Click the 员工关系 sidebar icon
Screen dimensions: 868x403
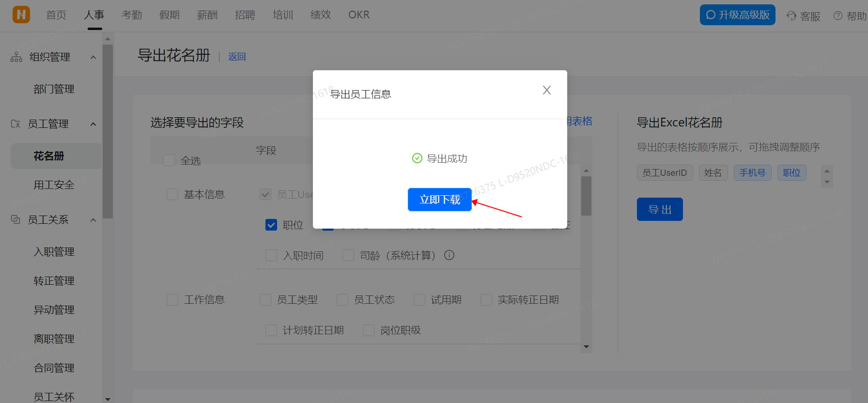pos(15,220)
